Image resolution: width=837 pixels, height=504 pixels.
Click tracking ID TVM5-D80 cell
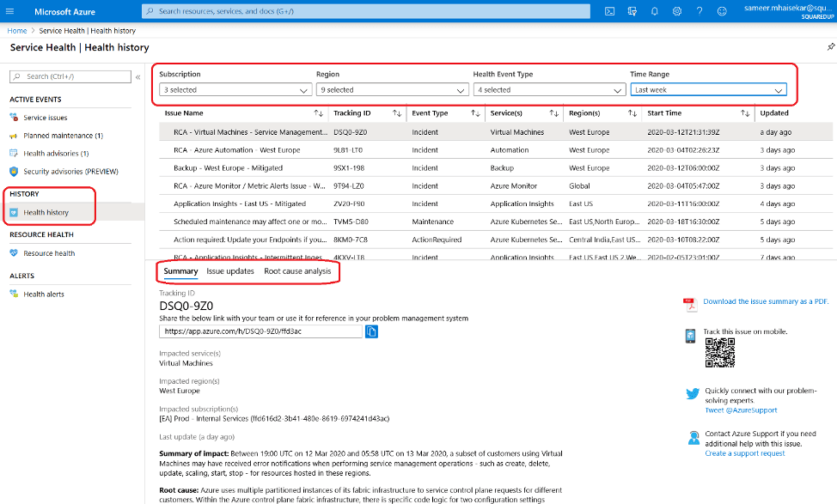tap(351, 222)
